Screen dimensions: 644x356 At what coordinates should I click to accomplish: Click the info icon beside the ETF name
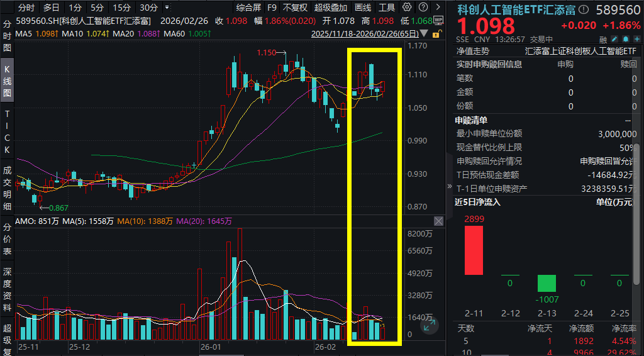pyautogui.click(x=584, y=9)
